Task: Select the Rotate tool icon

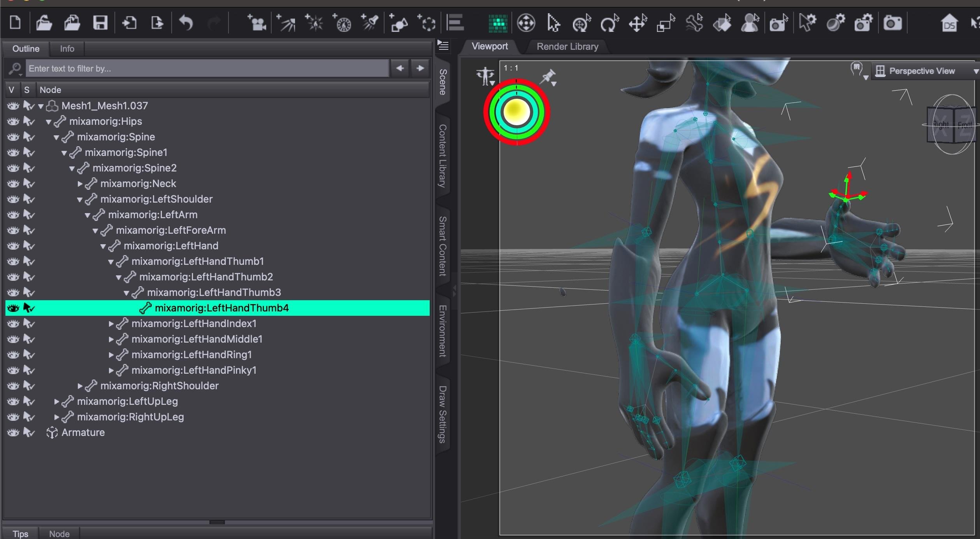Action: pyautogui.click(x=609, y=23)
